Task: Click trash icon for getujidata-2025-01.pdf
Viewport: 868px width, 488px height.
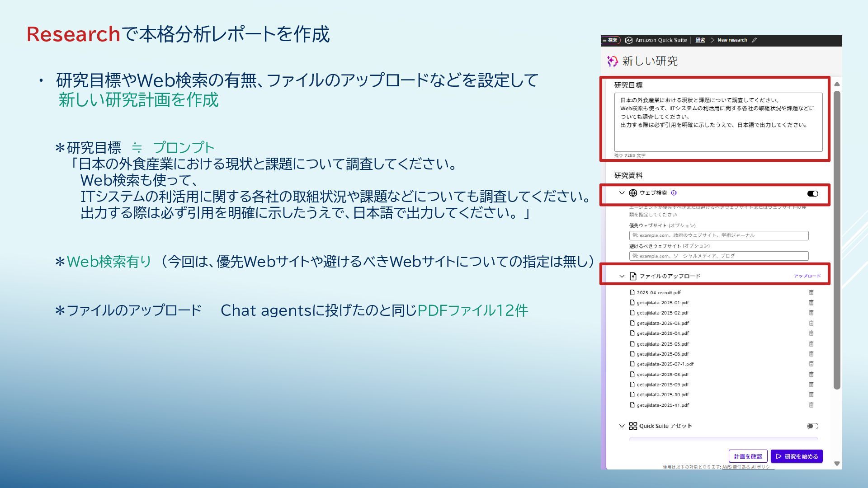Action: click(x=811, y=303)
